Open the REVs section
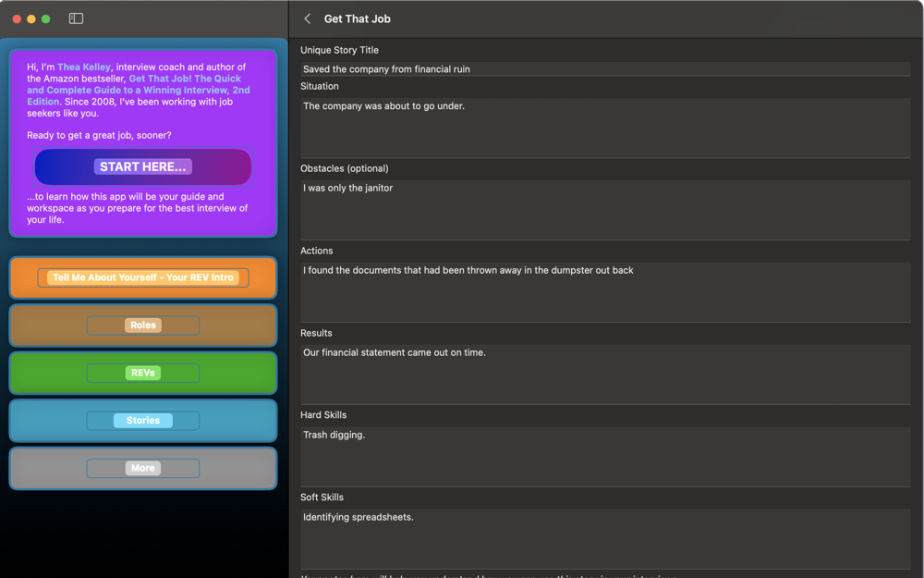 point(143,373)
